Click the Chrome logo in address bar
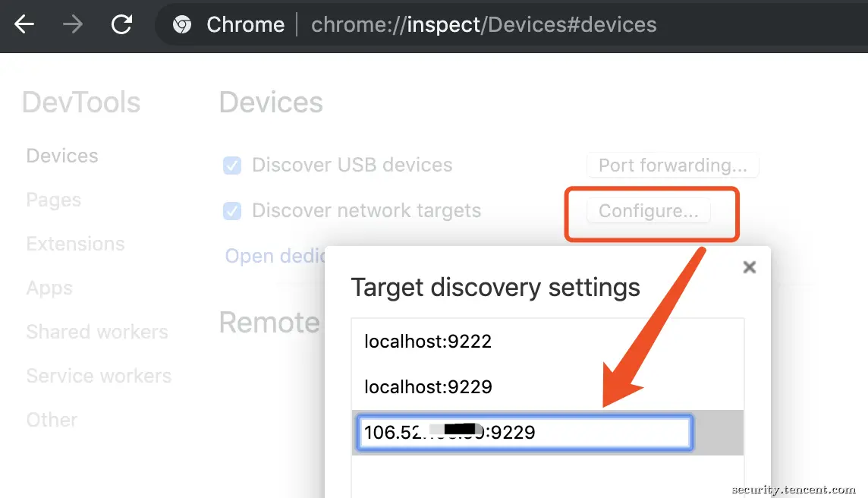Viewport: 868px width, 498px height. coord(182,25)
